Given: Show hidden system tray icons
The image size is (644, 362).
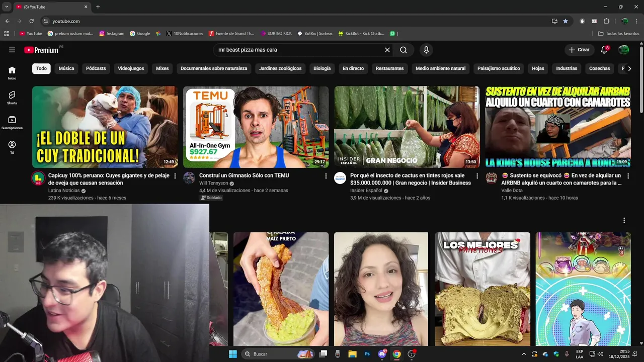Looking at the screenshot, I should tap(524, 354).
